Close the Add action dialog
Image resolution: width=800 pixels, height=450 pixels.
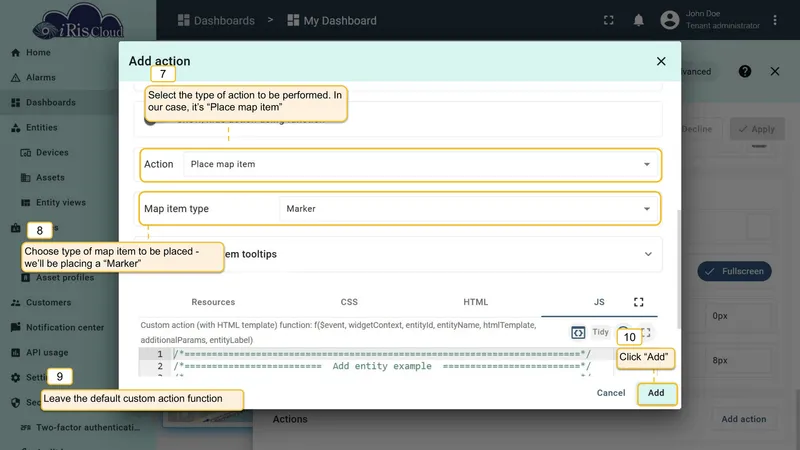click(661, 61)
